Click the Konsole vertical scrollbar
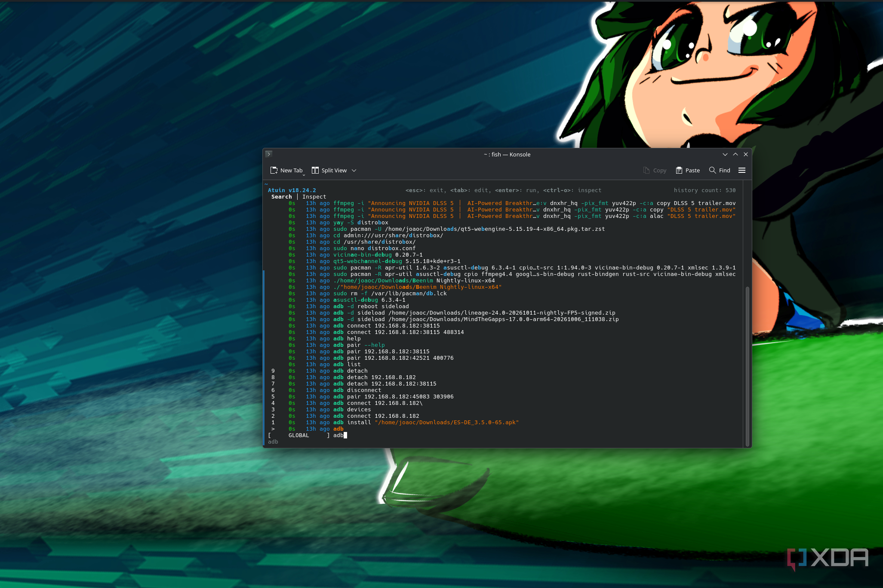The height and width of the screenshot is (588, 883). point(747,366)
